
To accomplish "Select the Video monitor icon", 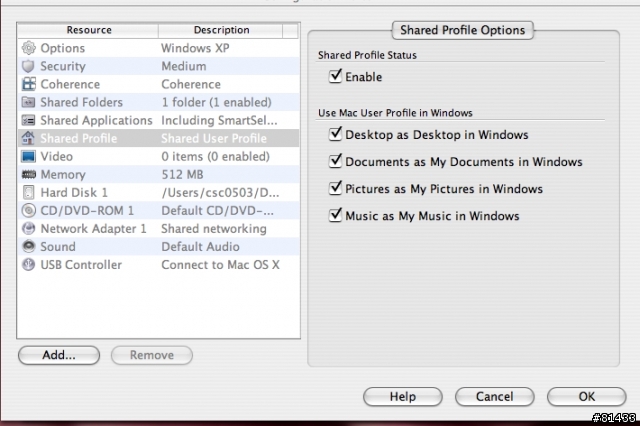I will (28, 156).
